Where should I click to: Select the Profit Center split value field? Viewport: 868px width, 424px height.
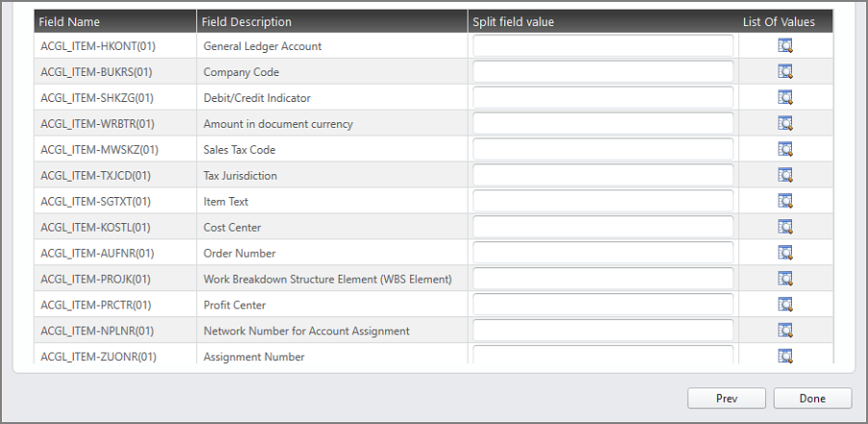[602, 305]
